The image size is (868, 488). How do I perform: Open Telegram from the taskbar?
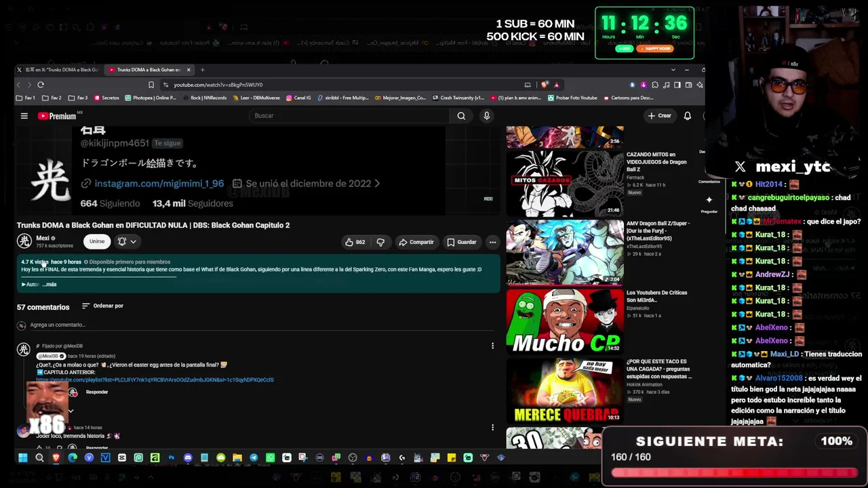[254, 457]
